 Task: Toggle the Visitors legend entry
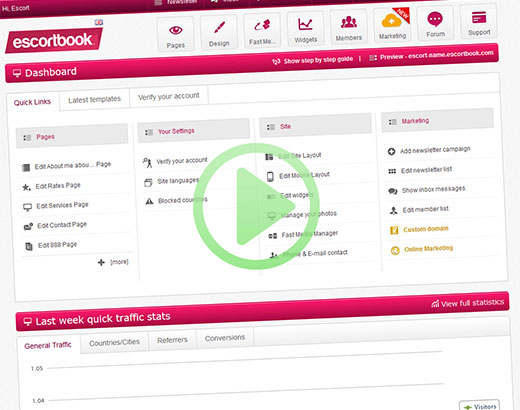click(x=479, y=406)
